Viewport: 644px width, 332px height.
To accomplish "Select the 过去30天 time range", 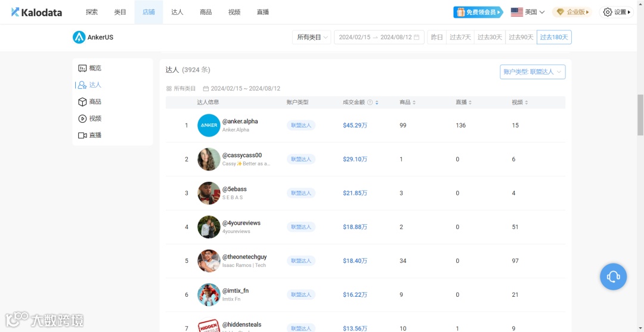I will coord(490,38).
